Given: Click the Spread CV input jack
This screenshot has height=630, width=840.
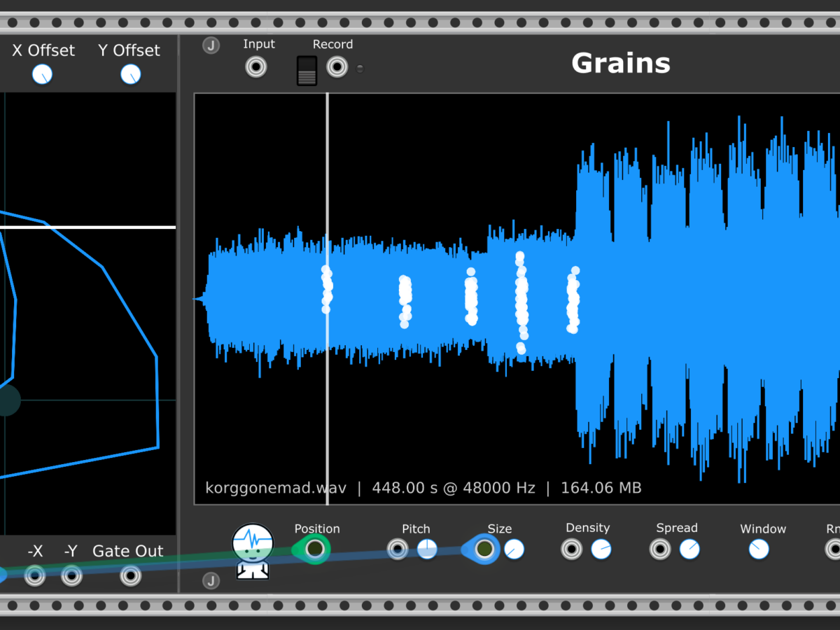Looking at the screenshot, I should pyautogui.click(x=660, y=549).
